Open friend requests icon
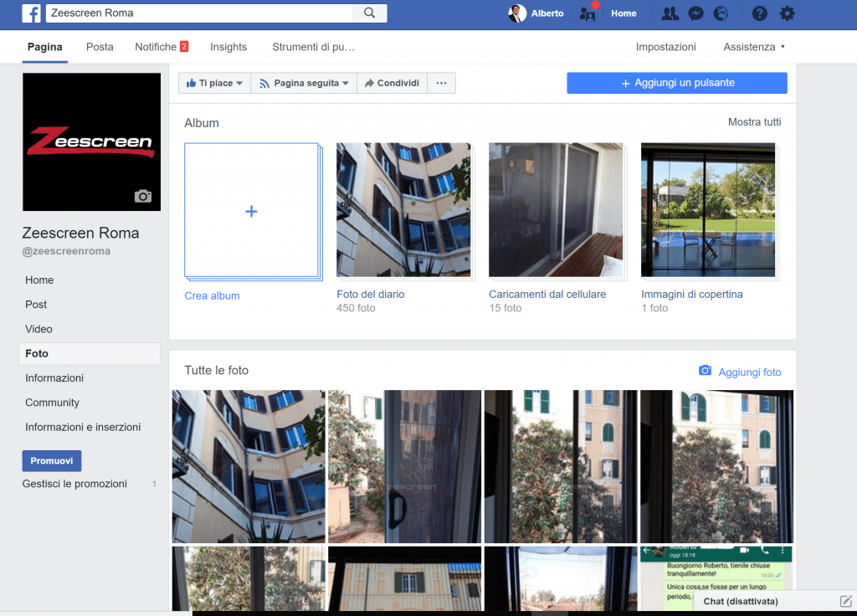 670,13
